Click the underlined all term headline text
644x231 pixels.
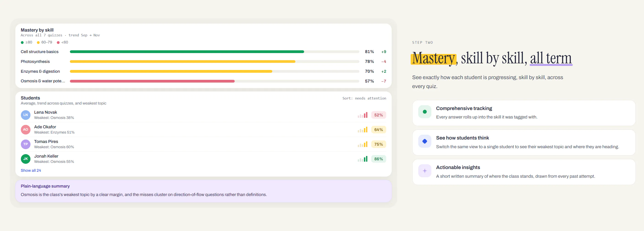[x=551, y=58]
